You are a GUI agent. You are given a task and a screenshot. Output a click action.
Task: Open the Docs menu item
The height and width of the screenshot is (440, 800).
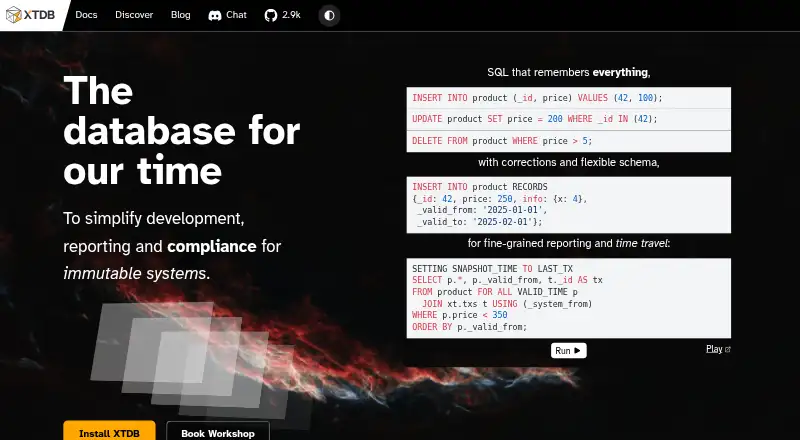86,15
